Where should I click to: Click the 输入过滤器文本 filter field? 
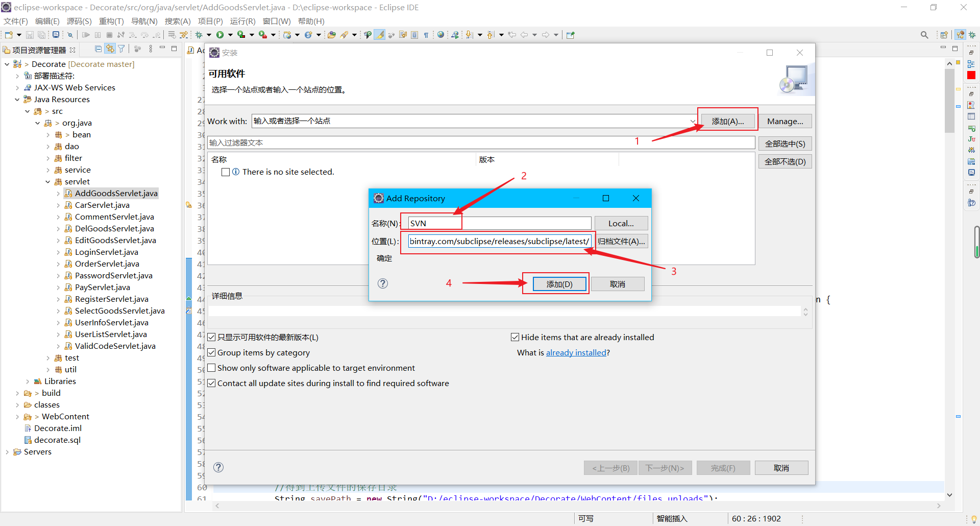(x=357, y=142)
